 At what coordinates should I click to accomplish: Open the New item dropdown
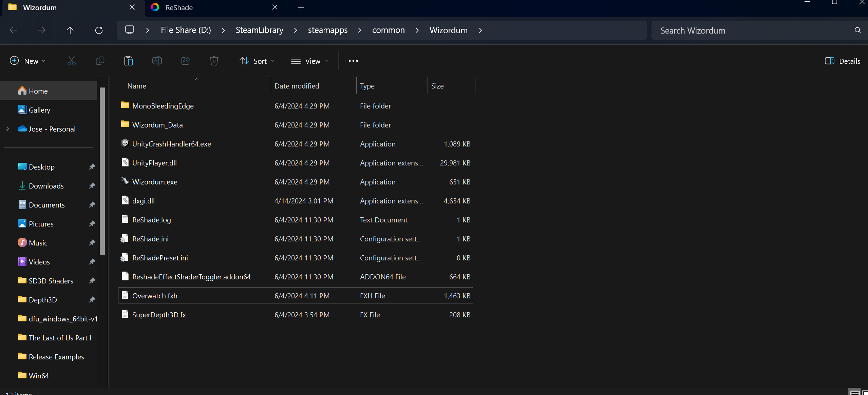point(28,61)
